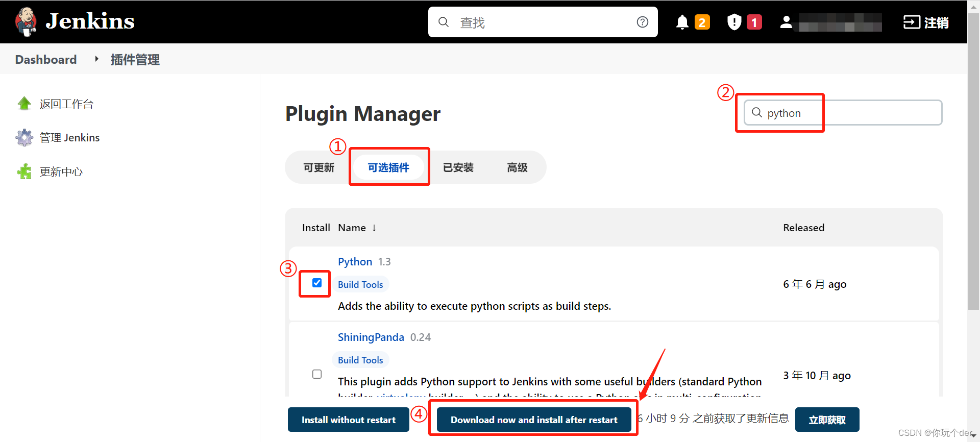Click the magnifier icon in plugin filter box

tap(757, 112)
